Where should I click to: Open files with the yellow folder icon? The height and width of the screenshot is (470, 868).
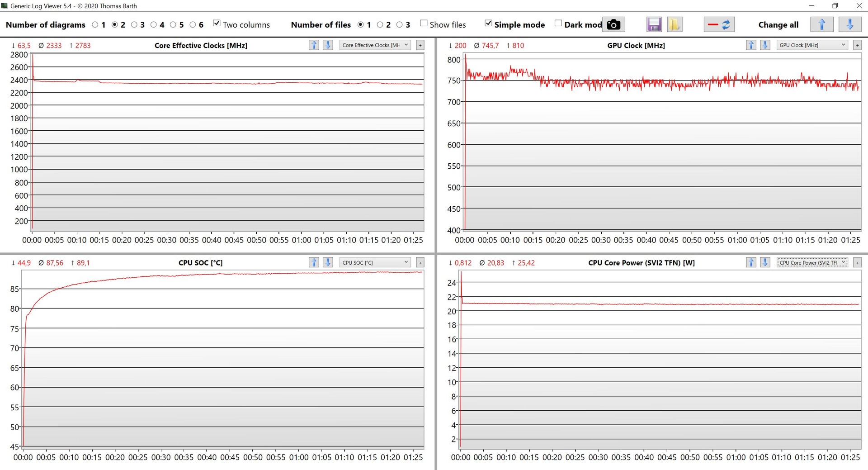(675, 24)
